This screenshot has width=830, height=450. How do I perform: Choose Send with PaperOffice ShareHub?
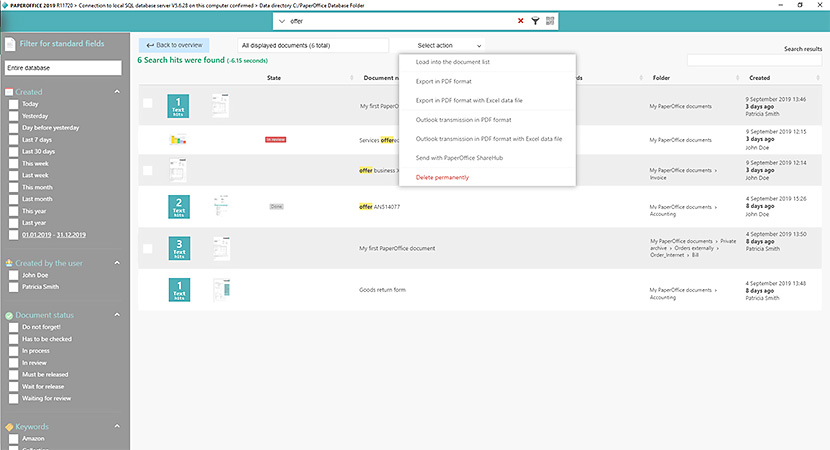(x=459, y=158)
